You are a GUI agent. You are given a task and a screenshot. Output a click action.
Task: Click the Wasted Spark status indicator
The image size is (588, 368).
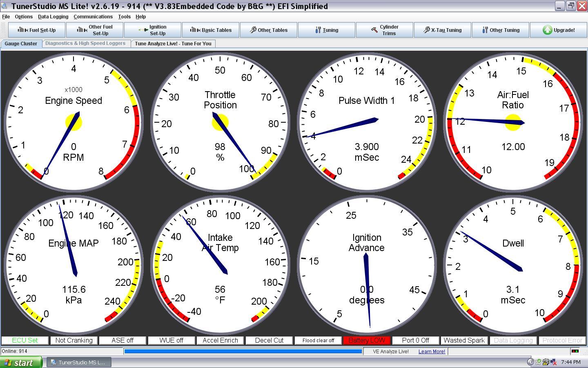click(x=464, y=340)
